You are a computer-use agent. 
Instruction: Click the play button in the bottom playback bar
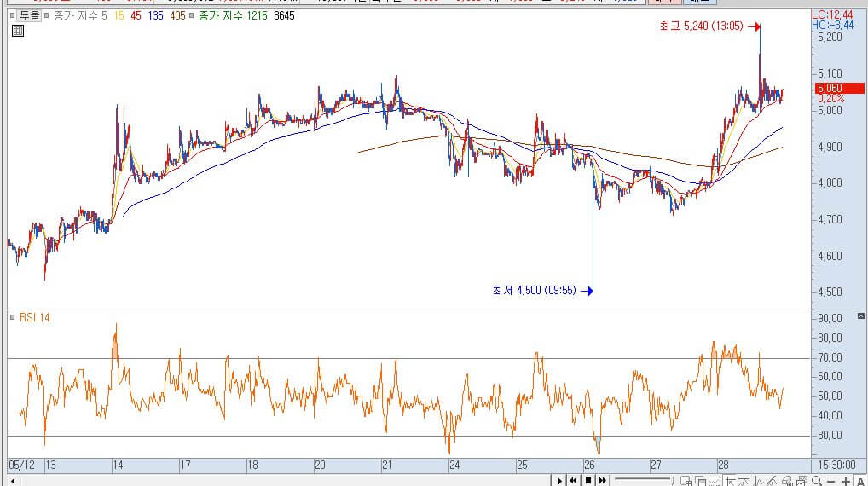559,481
